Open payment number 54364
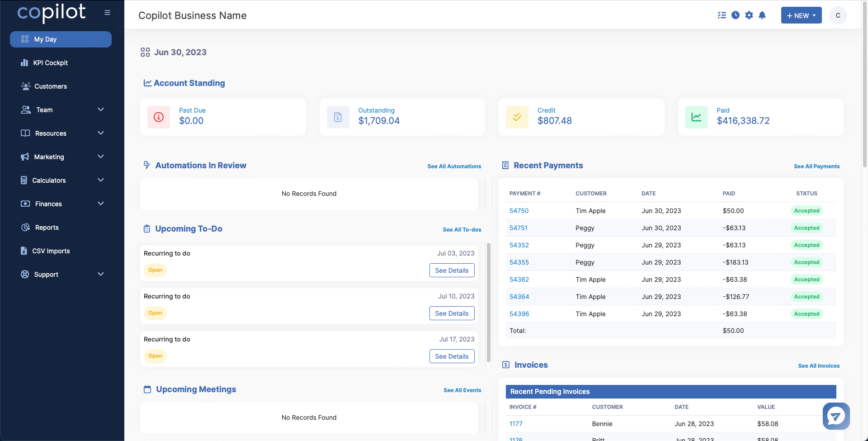 click(x=519, y=297)
